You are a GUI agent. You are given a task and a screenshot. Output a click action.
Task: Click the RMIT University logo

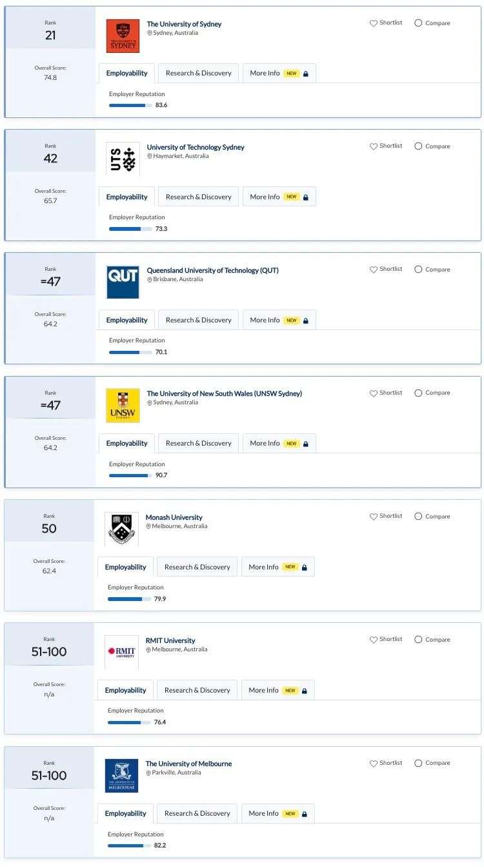coord(121,653)
